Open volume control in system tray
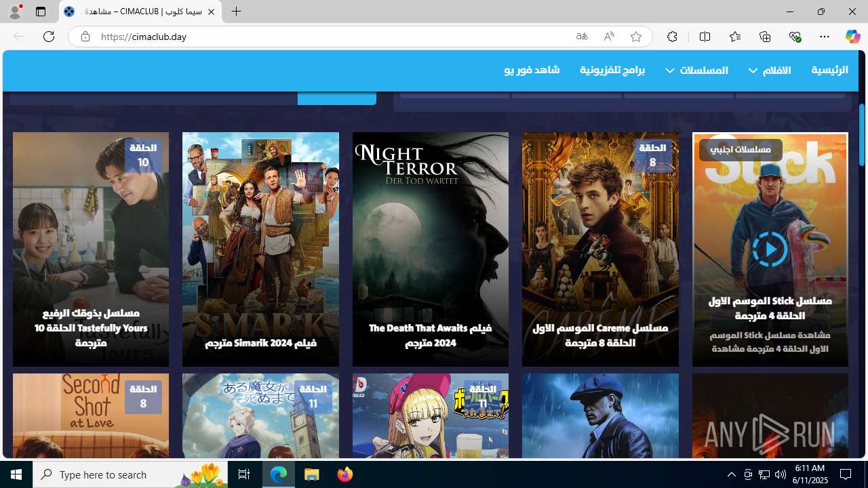The width and height of the screenshot is (868, 488). click(780, 474)
